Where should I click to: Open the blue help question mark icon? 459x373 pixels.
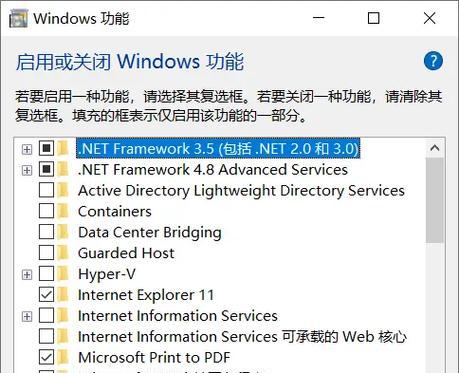(x=433, y=61)
